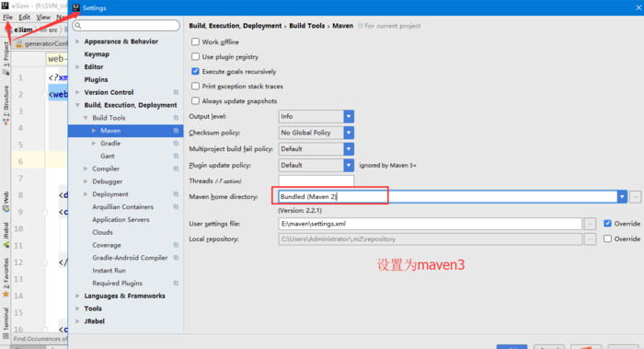Enable Always update snapshots

point(195,101)
